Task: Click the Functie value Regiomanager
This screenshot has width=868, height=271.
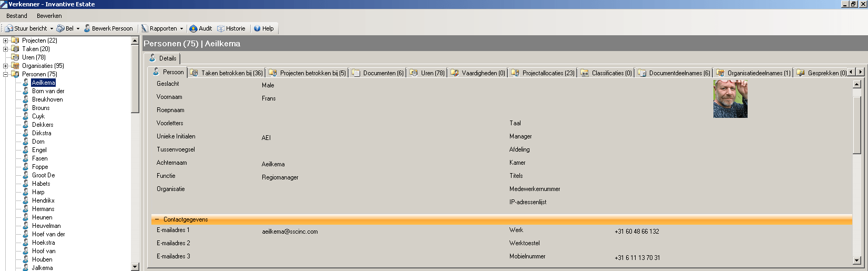Action: 280,177
